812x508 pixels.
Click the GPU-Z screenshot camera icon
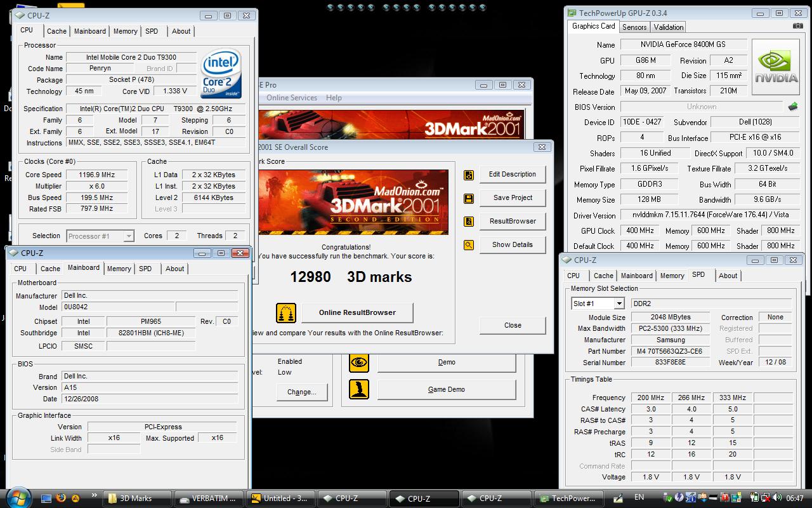tap(798, 26)
